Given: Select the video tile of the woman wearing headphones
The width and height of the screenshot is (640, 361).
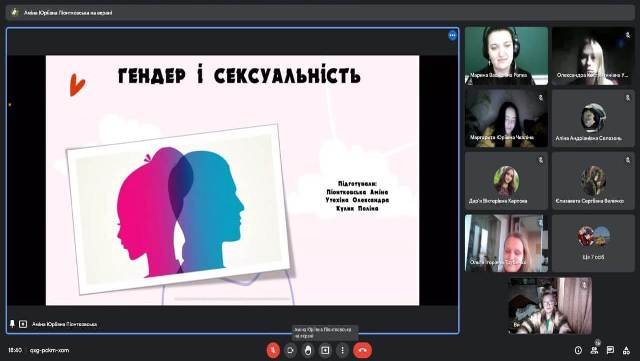Looking at the screenshot, I should (506, 56).
